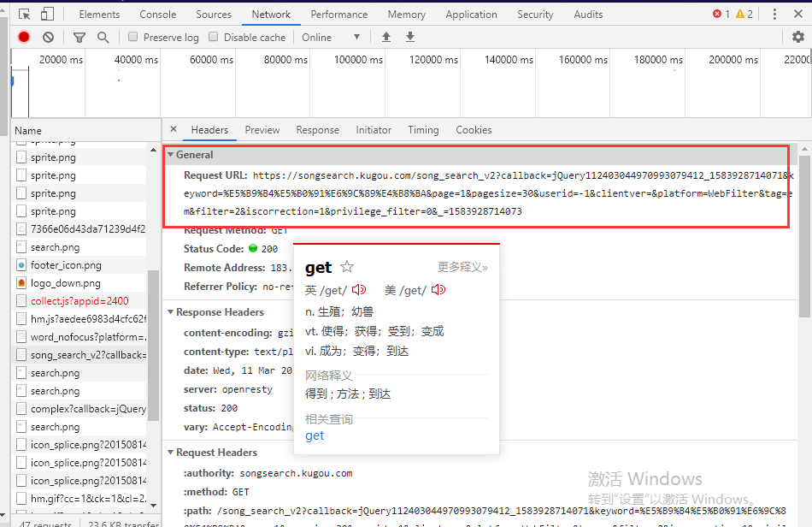Play British pronunciation speaker icon

click(x=359, y=290)
